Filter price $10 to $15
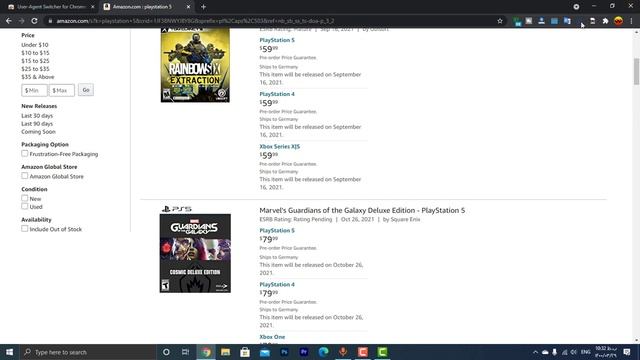 tap(35, 53)
